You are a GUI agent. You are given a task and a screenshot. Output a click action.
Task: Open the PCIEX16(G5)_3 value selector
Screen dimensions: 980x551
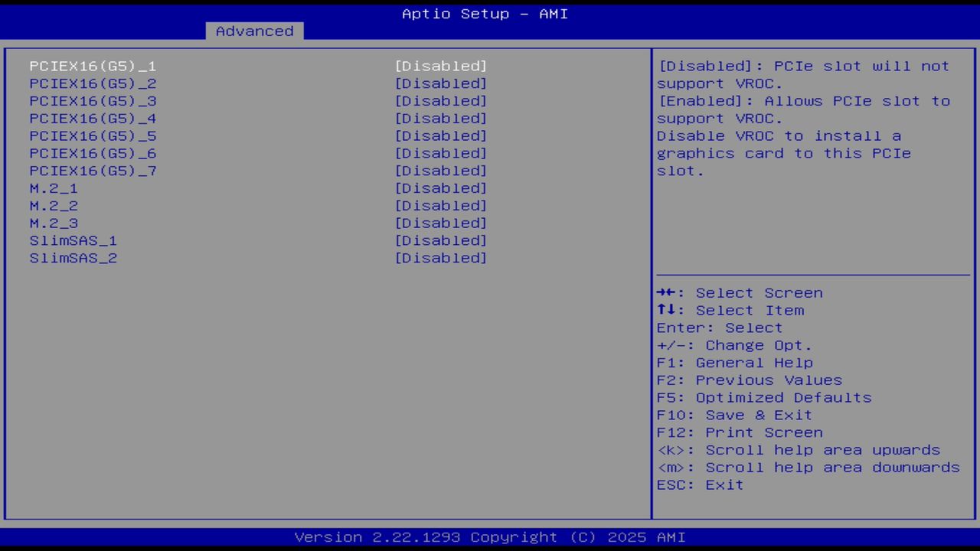click(x=441, y=100)
